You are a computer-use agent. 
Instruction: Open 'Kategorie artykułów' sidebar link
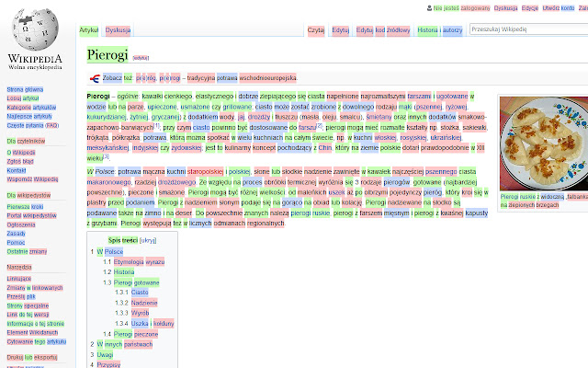31,108
